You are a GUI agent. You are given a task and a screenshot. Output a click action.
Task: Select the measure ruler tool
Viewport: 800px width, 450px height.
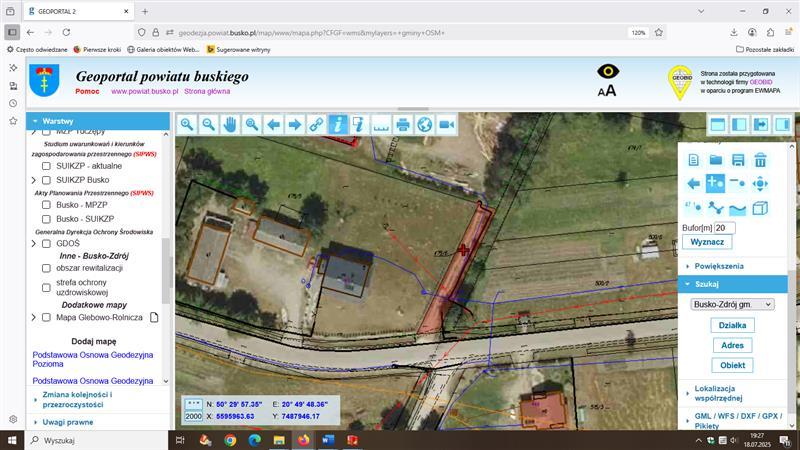point(380,124)
